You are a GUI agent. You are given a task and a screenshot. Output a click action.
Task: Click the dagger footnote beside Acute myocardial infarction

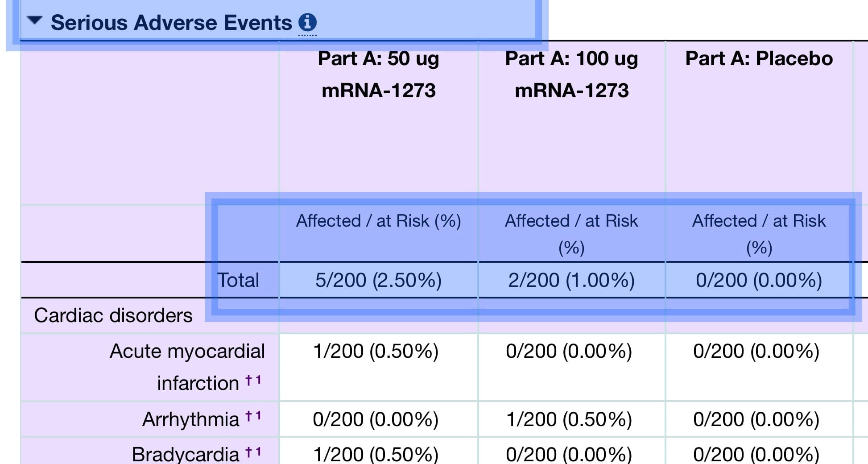(x=248, y=381)
